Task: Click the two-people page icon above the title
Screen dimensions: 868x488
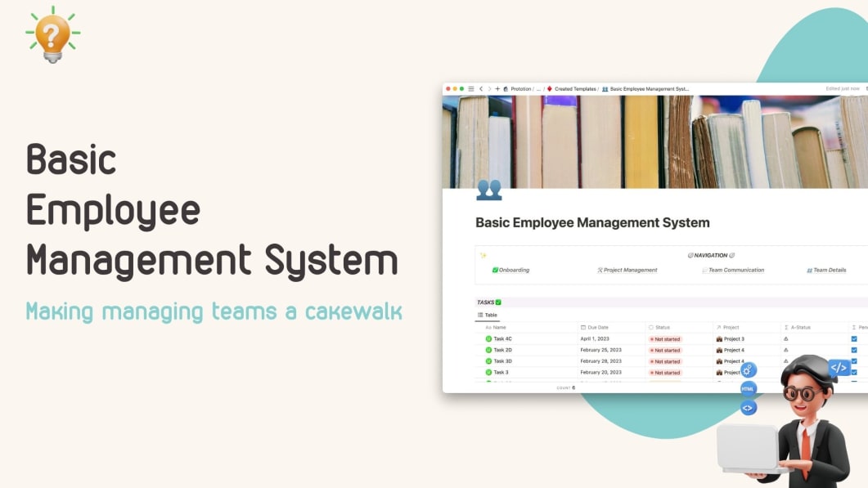Action: pos(488,190)
